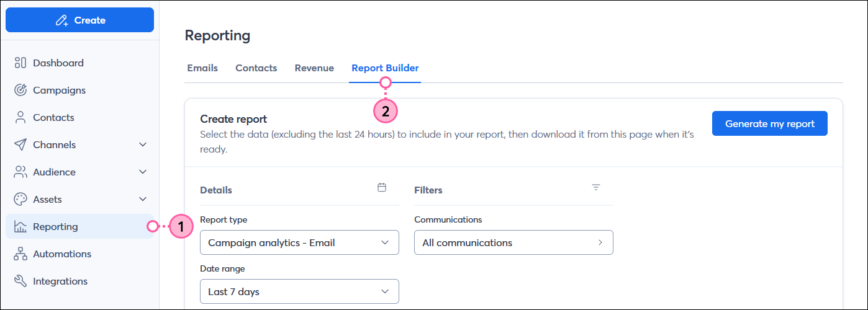Click the Reporting page heading
Screen dimensions: 868x310
(x=217, y=35)
